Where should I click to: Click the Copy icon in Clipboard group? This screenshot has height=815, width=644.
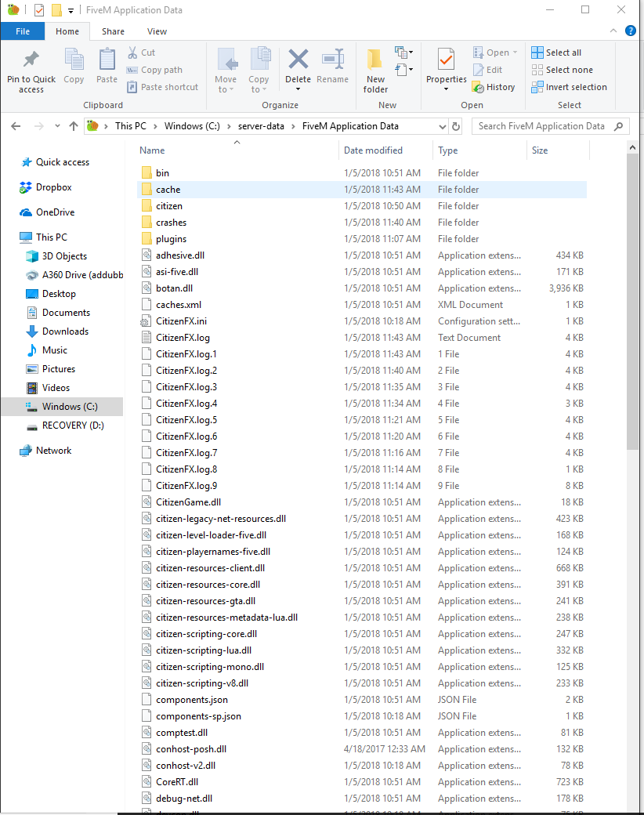tap(74, 59)
